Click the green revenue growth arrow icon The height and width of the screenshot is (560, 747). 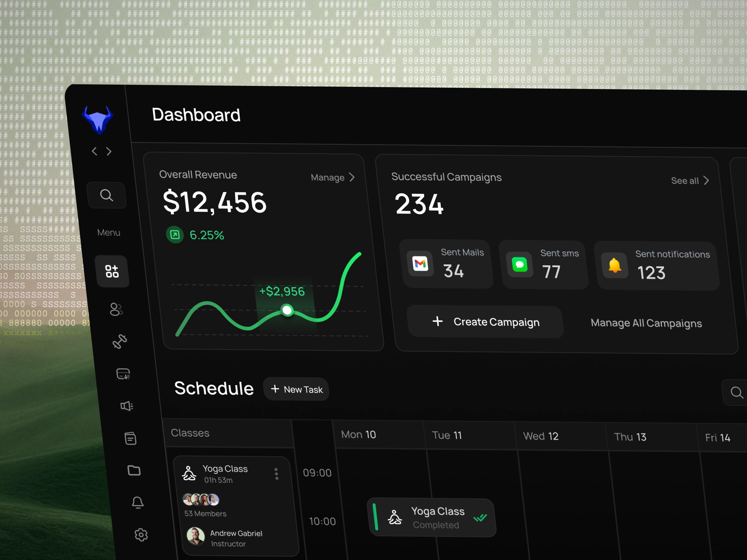(x=175, y=235)
